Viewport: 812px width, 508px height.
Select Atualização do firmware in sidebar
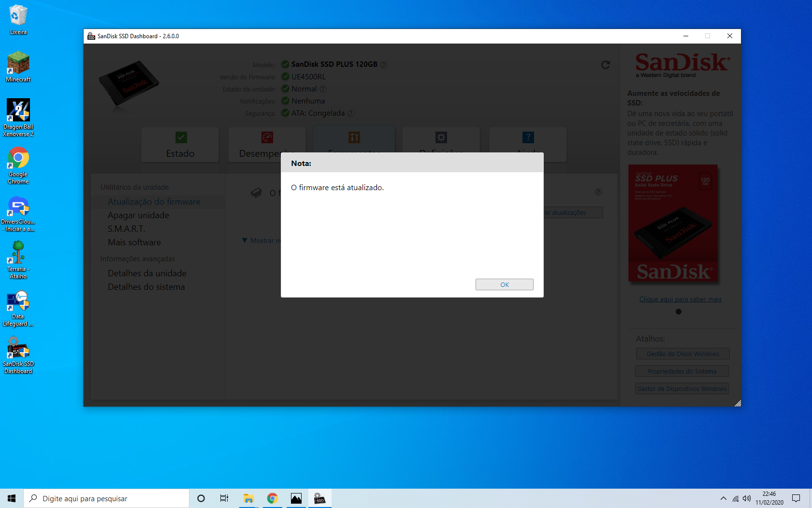tap(154, 202)
